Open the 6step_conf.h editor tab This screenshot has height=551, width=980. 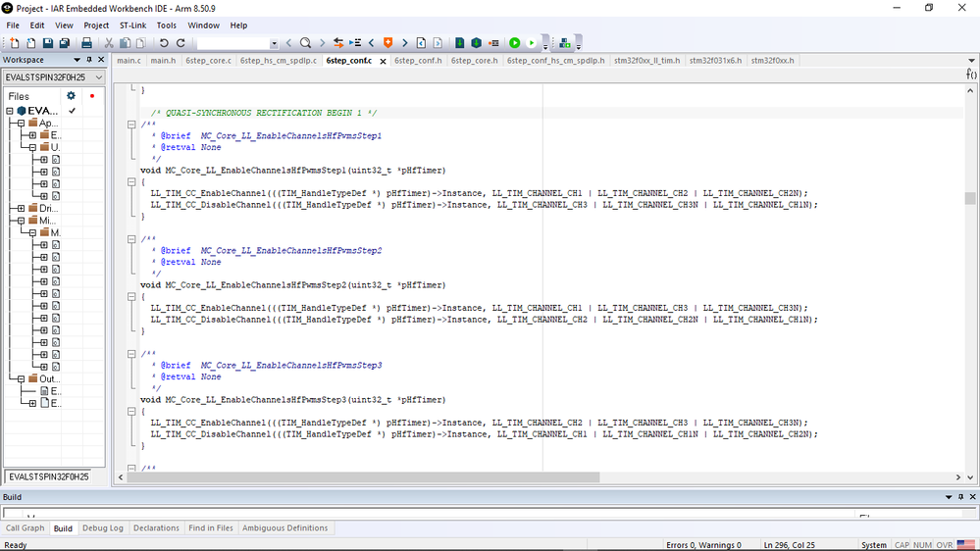click(418, 61)
